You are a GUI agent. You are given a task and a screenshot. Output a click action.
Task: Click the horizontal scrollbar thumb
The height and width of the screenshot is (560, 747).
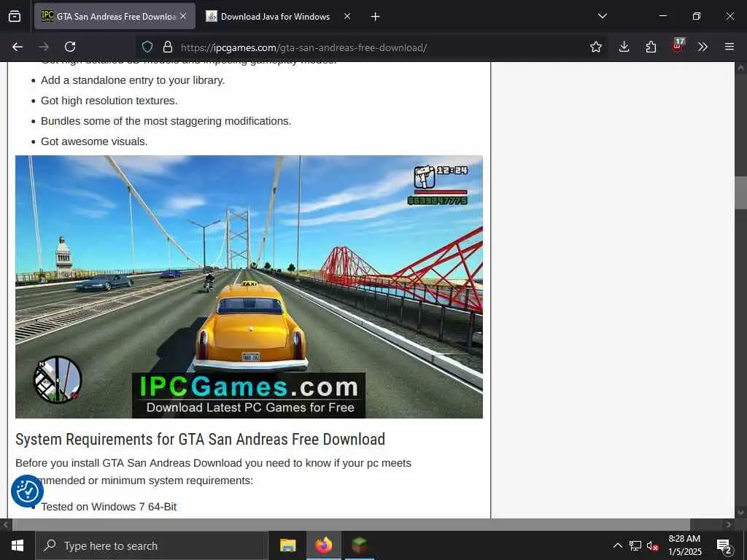(x=351, y=524)
